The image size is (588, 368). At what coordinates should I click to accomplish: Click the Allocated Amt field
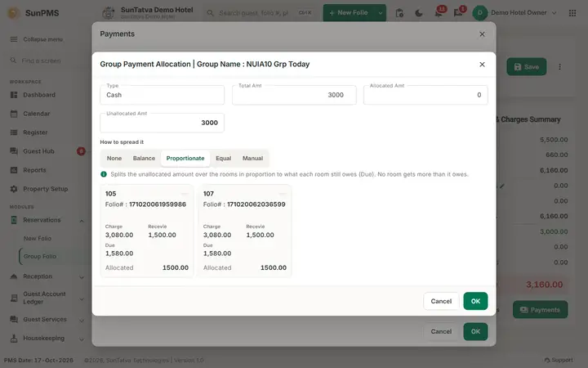click(425, 95)
